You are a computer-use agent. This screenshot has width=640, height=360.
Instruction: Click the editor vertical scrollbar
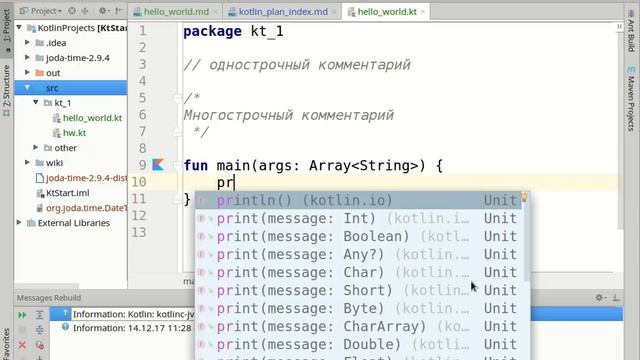(x=620, y=131)
